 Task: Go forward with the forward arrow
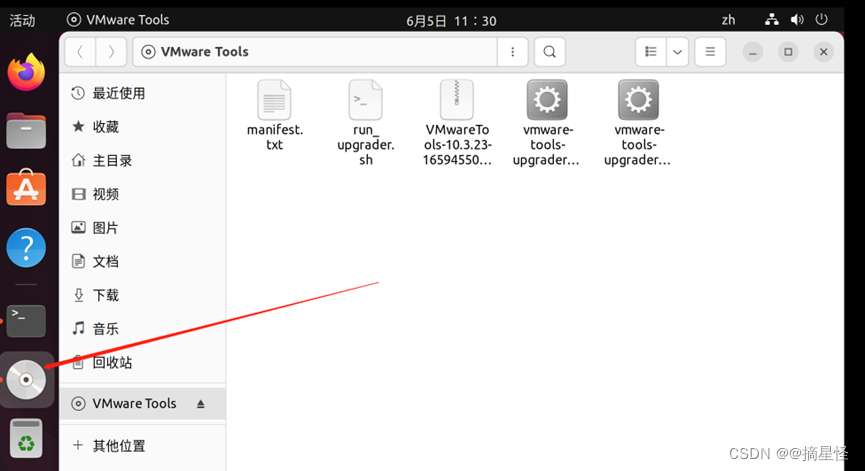pos(111,52)
